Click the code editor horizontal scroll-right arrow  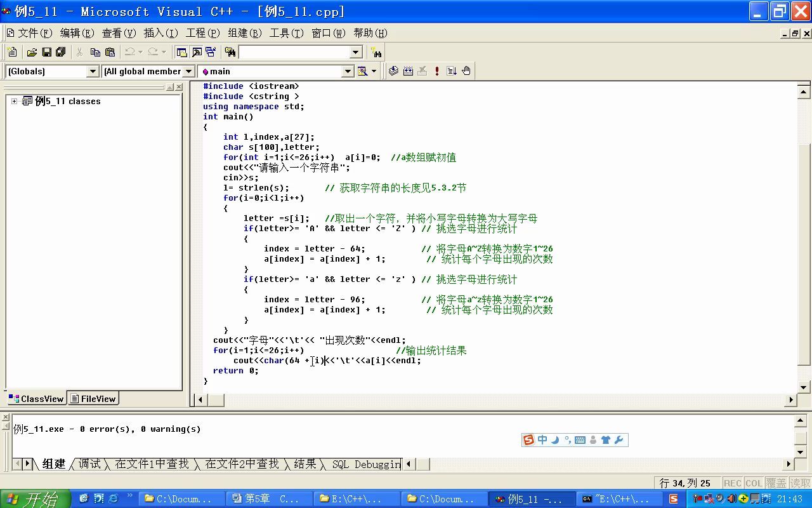click(791, 399)
